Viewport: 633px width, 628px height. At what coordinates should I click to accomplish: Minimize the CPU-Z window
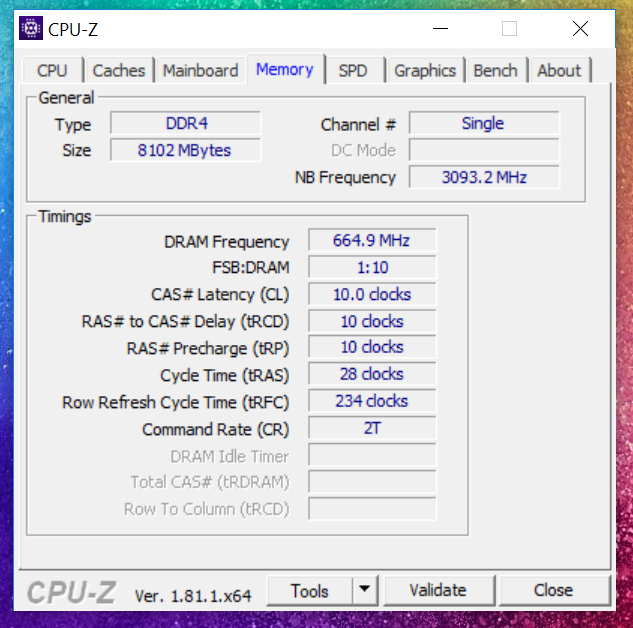point(440,29)
